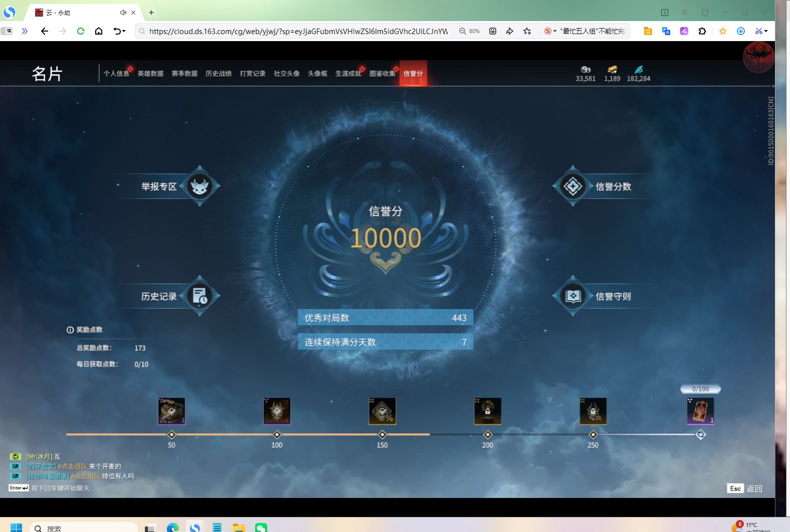
Task: Bookmark the page with the star icon
Action: 527,31
